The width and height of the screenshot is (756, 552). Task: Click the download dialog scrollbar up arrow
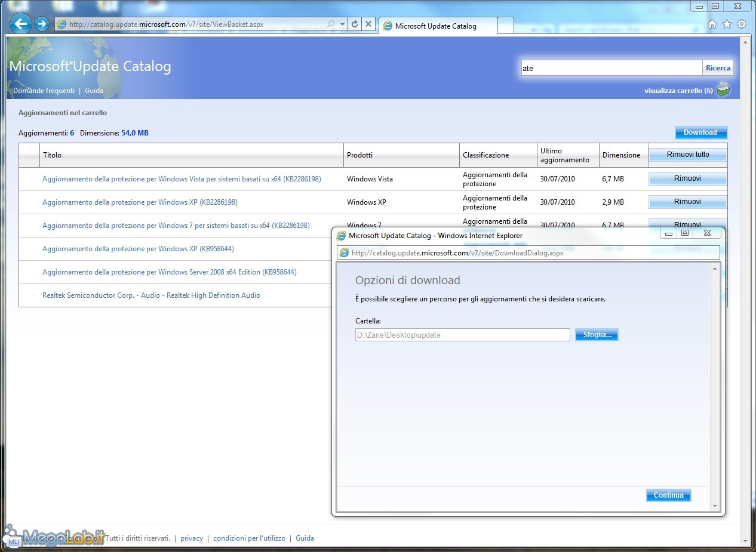tap(715, 269)
